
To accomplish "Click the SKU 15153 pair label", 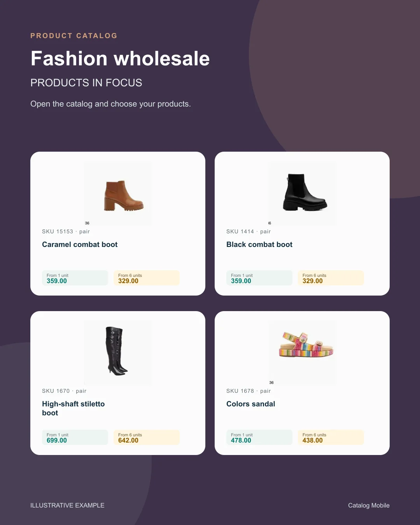I will point(66,231).
